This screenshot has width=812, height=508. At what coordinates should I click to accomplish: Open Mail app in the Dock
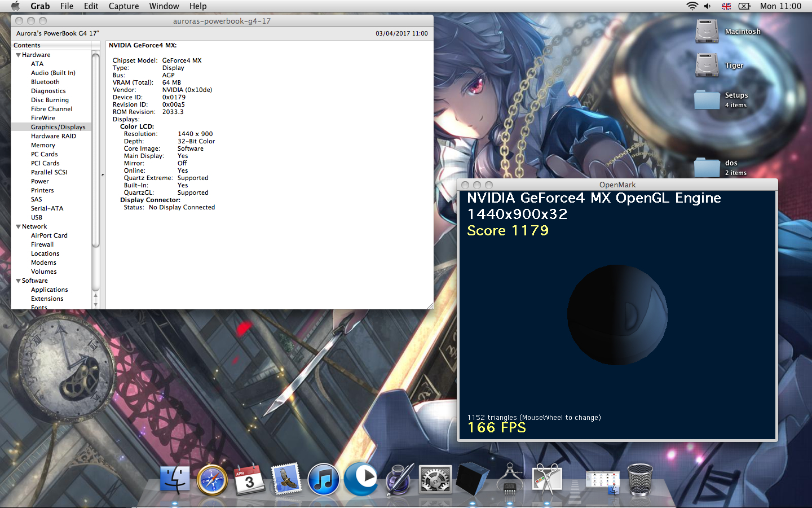tap(286, 480)
